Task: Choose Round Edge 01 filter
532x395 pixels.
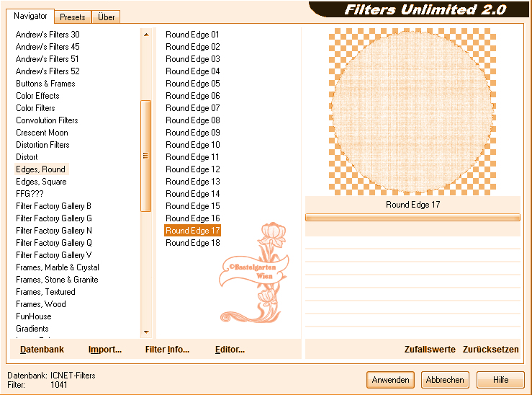Action: tap(192, 35)
